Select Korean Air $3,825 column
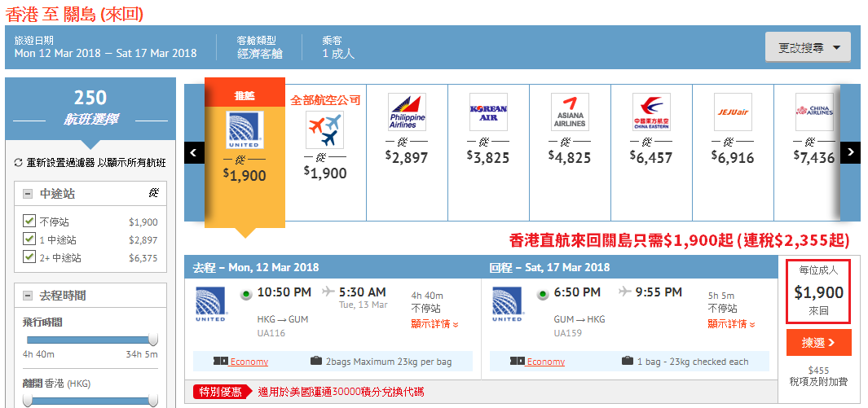868x408 pixels. [x=488, y=152]
